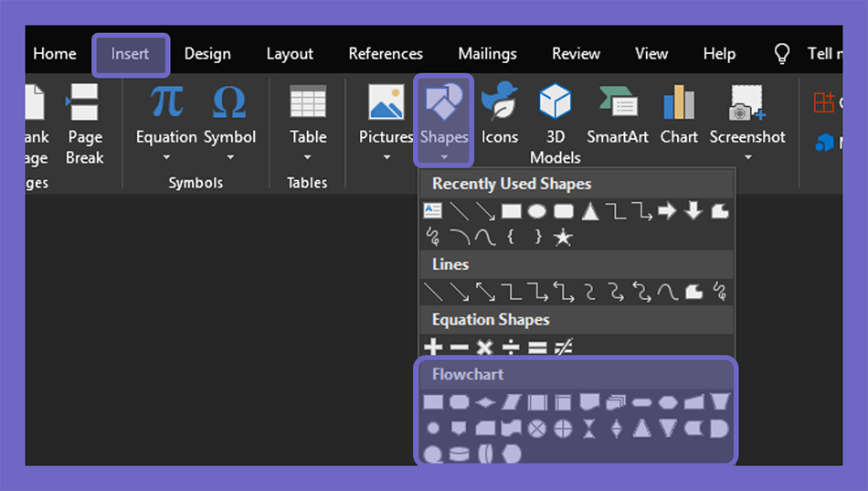Select the down block arrow shape

click(693, 210)
